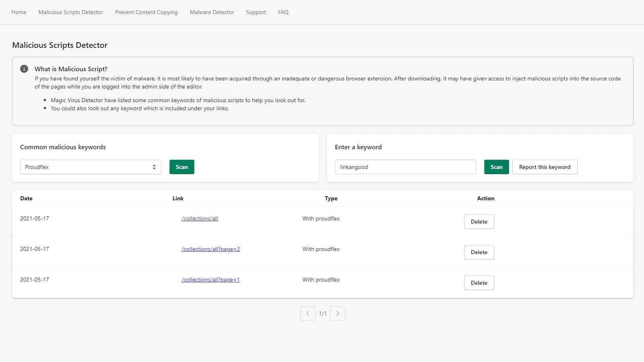Navigate to Malware Detector
Image resolution: width=644 pixels, height=362 pixels.
tap(212, 12)
